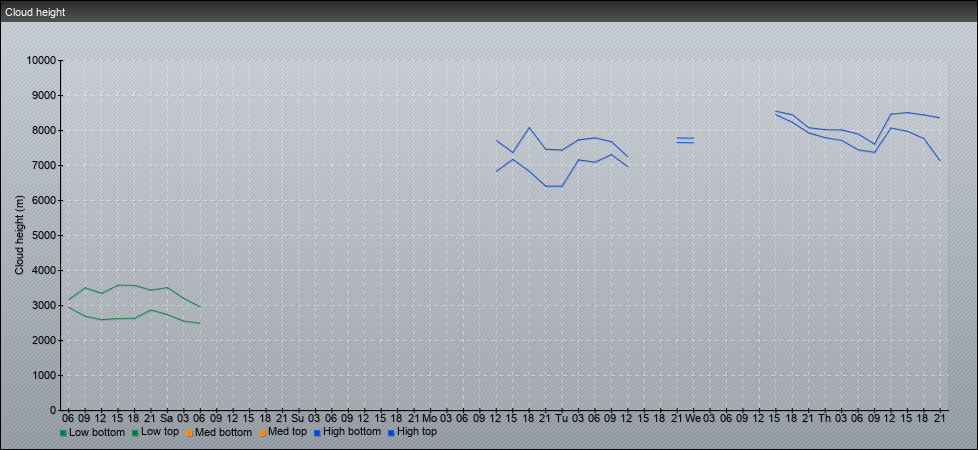Select the 'High top' legend label
Image resolution: width=978 pixels, height=450 pixels.
tap(417, 432)
